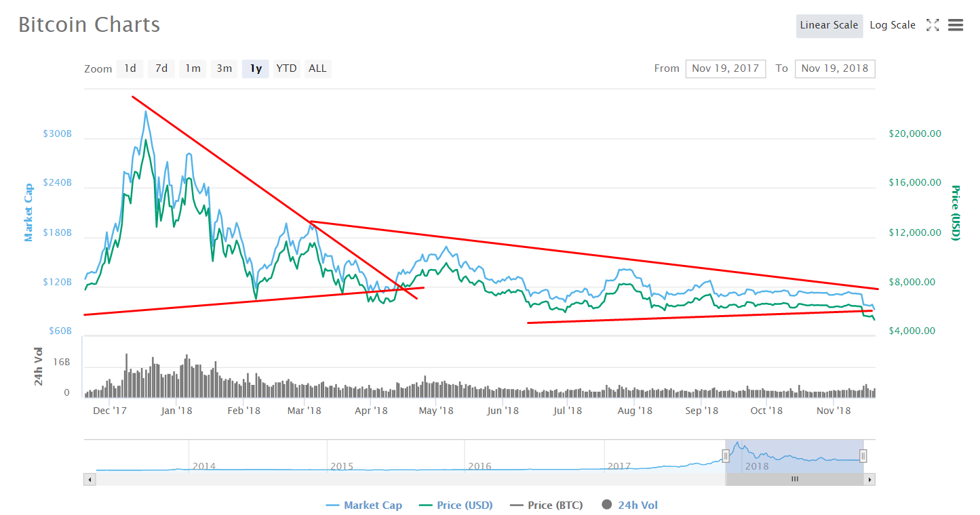
Task: Select the 1y zoom range
Action: [256, 68]
